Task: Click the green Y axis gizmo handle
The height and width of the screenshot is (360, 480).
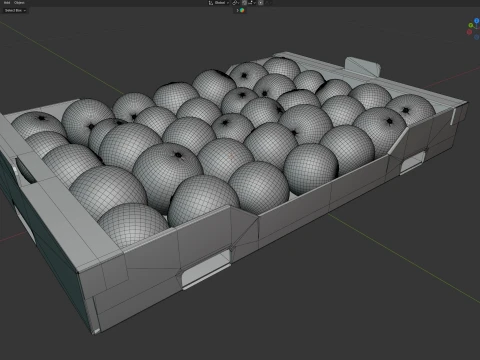Action: click(471, 25)
